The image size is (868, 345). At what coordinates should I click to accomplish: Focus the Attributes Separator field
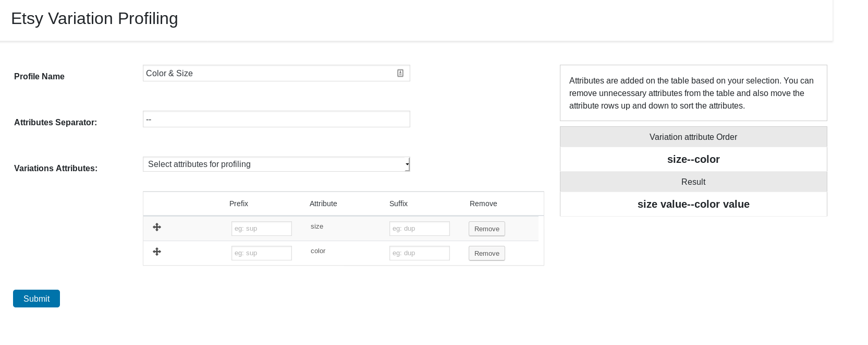coord(276,119)
